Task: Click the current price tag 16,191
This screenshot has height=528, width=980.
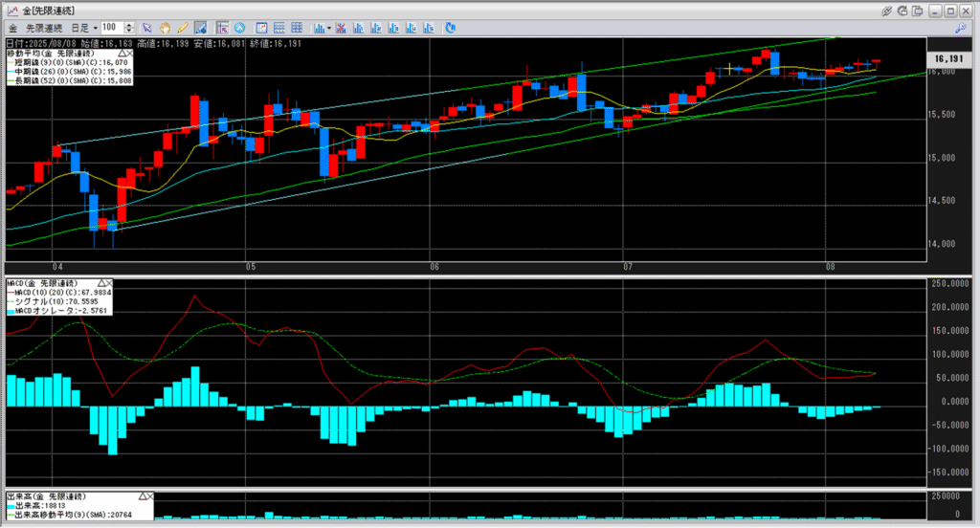Action: [x=948, y=58]
